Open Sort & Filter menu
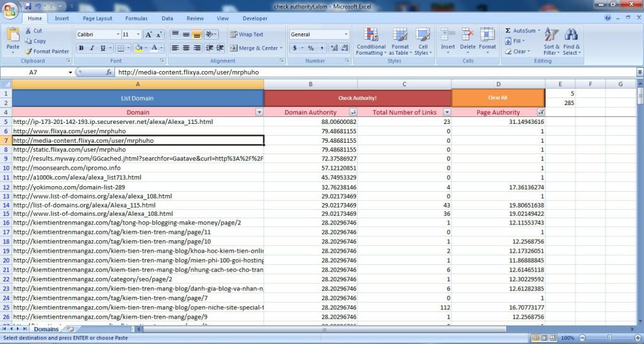Image resolution: width=644 pixels, height=344 pixels. (x=551, y=42)
